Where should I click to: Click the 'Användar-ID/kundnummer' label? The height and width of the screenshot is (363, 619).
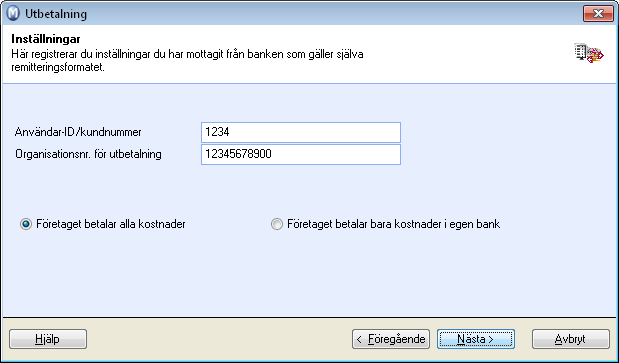coord(78,132)
